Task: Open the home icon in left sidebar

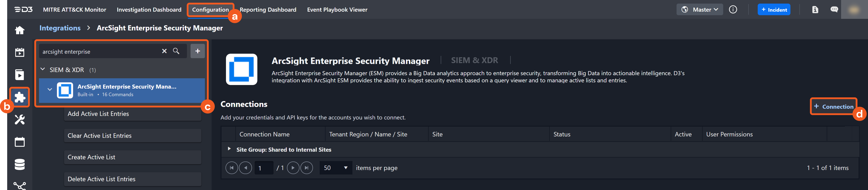Action: pyautogui.click(x=20, y=30)
